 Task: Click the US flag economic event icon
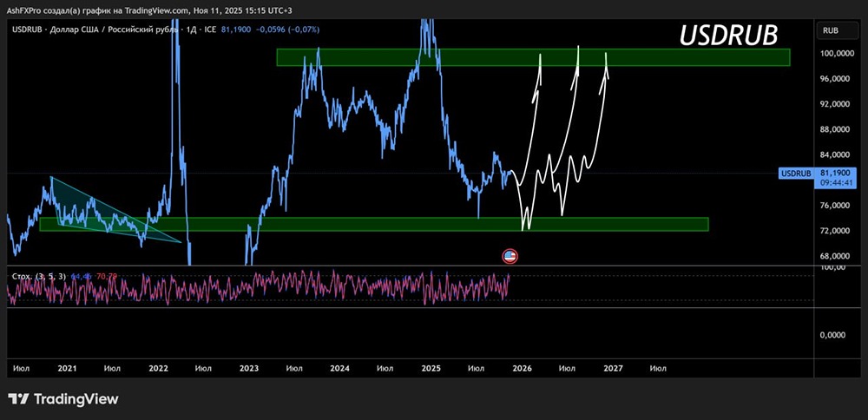(510, 256)
